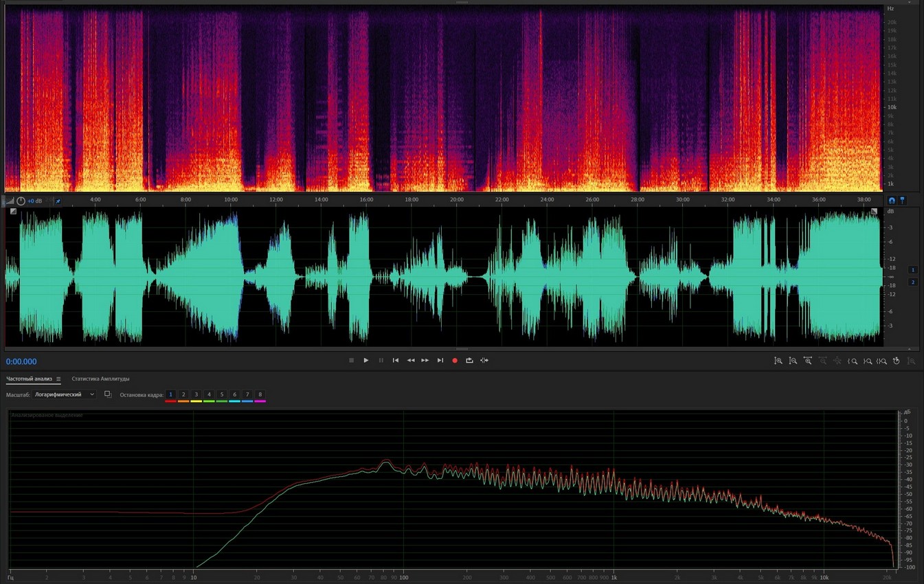This screenshot has width=924, height=584.
Task: Toggle channel 1 enable button
Action: 913,270
